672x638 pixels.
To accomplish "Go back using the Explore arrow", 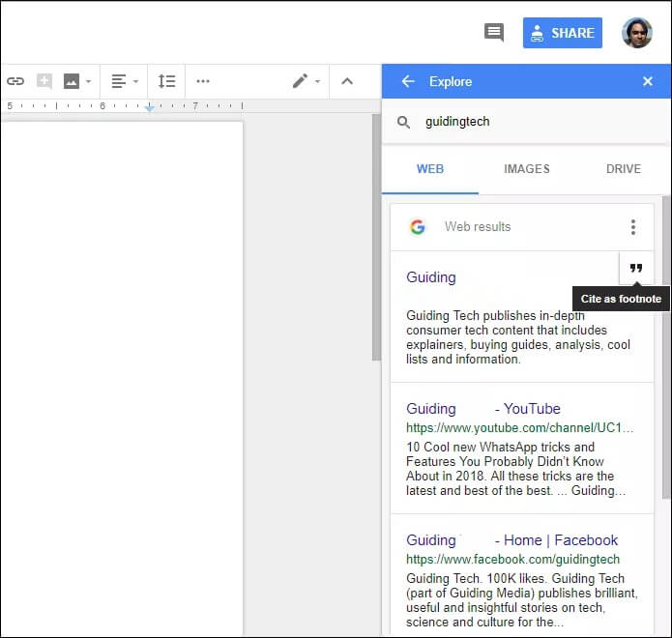I will 408,81.
